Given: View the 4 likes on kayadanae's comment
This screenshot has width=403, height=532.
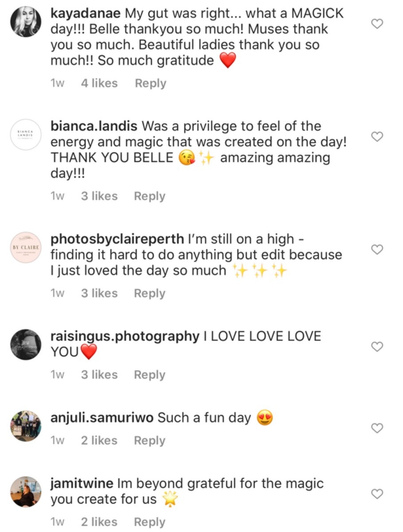Looking at the screenshot, I should coord(99,83).
